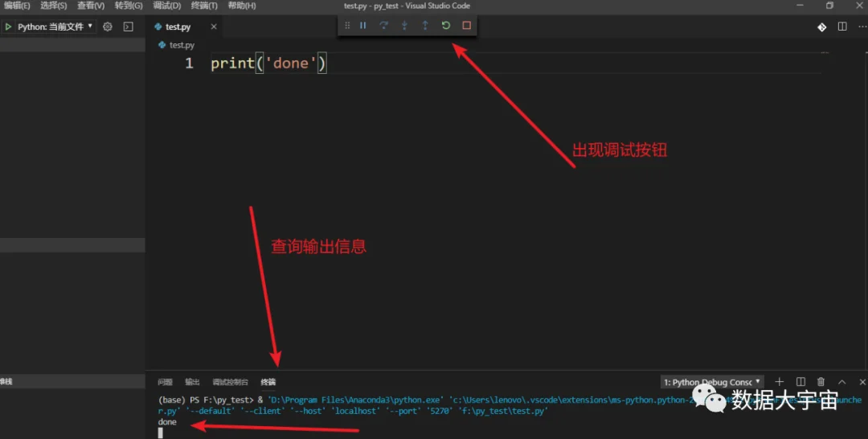
Task: Open the debug console icon next to the gear
Action: [x=128, y=27]
